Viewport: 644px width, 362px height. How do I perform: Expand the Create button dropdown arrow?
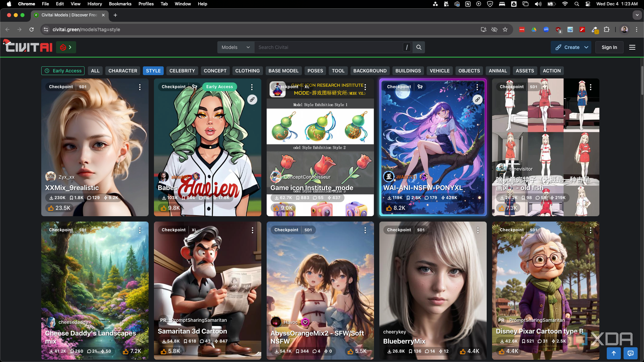[586, 47]
